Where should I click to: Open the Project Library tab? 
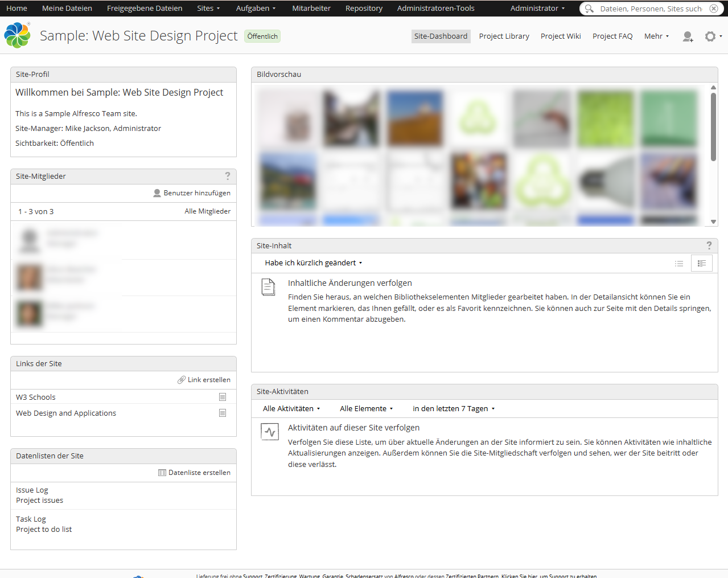point(504,36)
